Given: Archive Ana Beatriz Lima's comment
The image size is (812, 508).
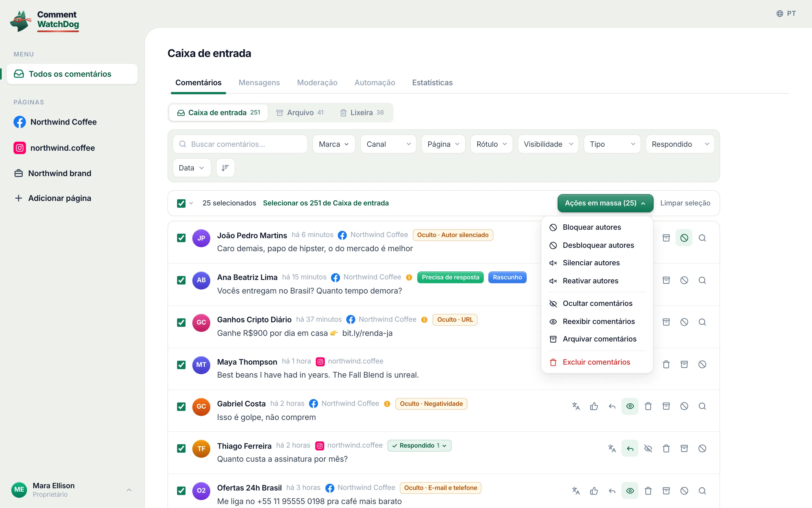Looking at the screenshot, I should [666, 280].
